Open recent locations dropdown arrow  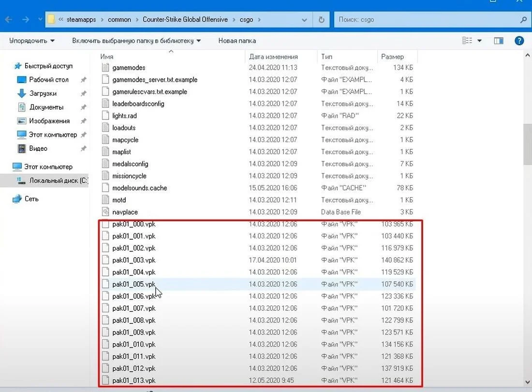pyautogui.click(x=40, y=20)
